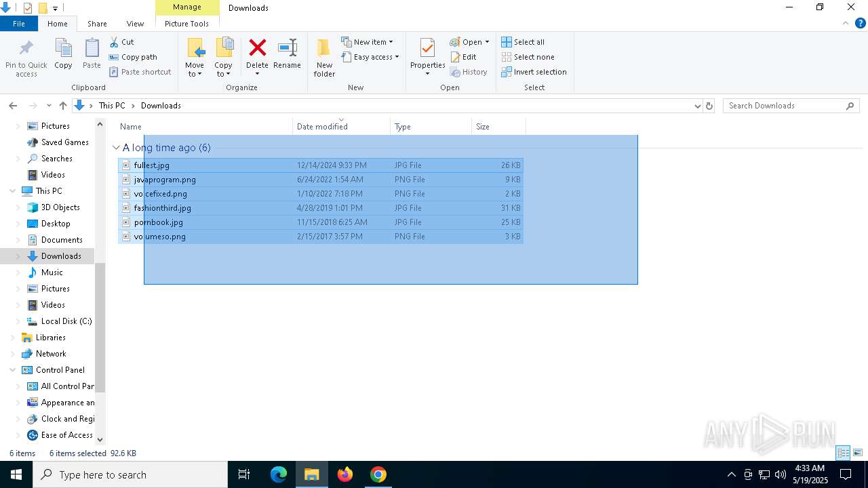Expand the Local Disk (C:) node

18,321
